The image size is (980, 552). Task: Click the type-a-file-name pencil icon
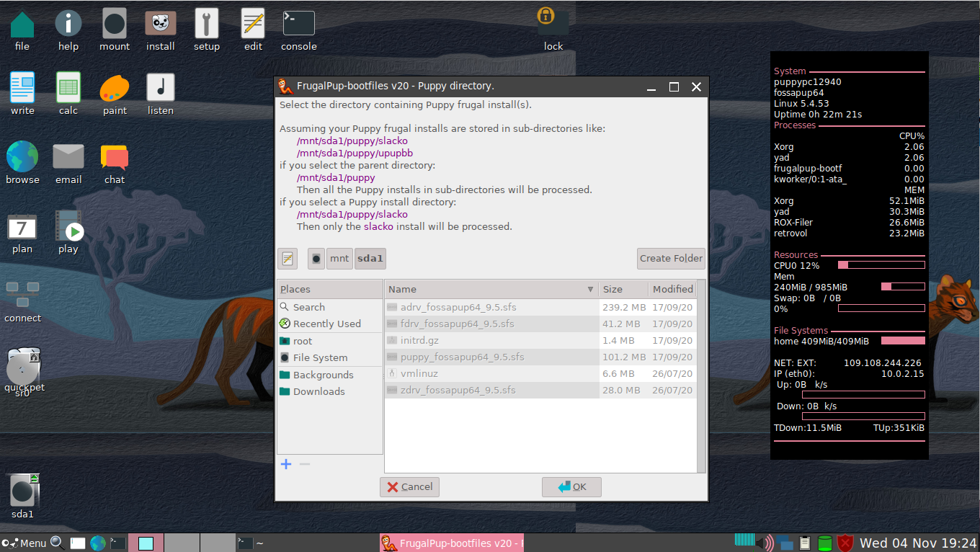pyautogui.click(x=288, y=258)
